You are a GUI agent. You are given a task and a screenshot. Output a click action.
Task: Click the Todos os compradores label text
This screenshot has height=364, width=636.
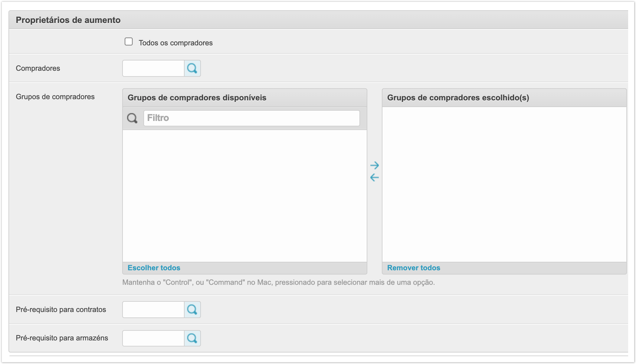coord(175,43)
